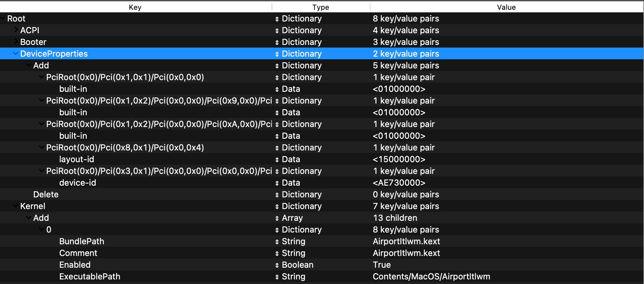
Task: Select the Delete dictionary row
Action: (46, 194)
